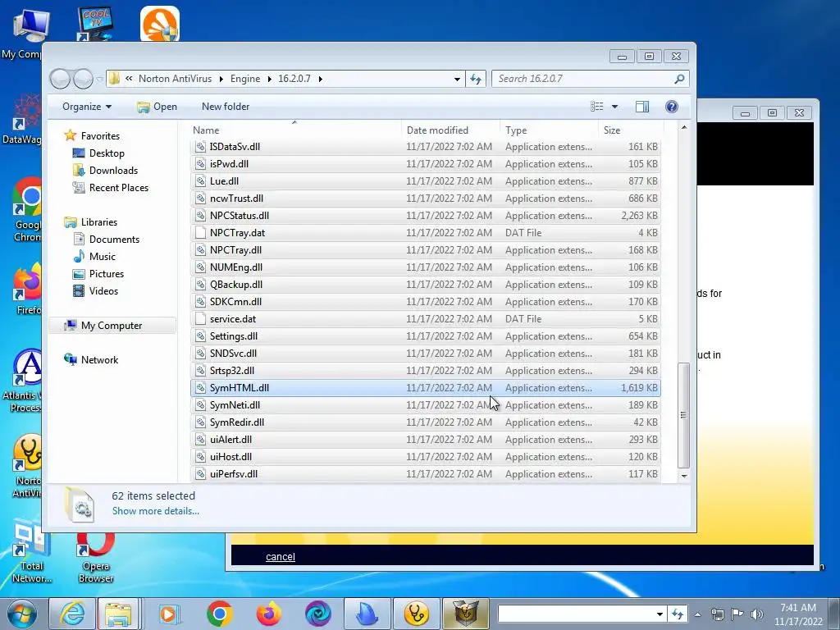Click the cancel link in background window
The width and height of the screenshot is (840, 630).
click(281, 557)
